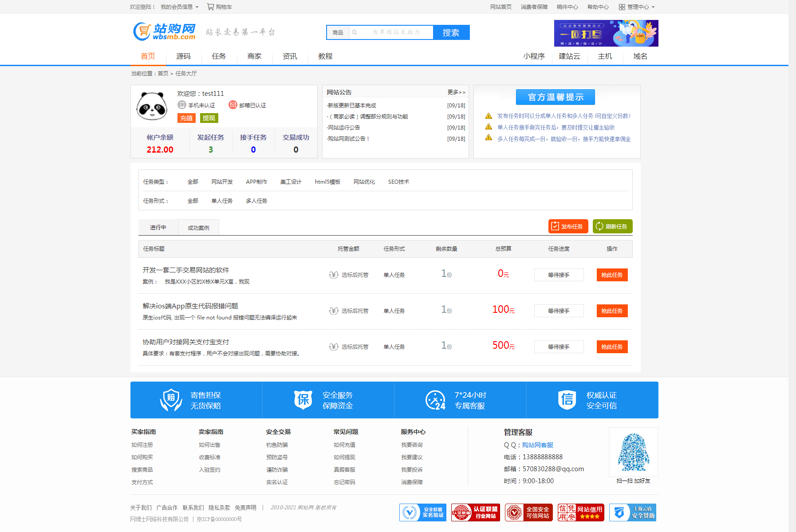
Task: Open announcement 新版更新已基本完成
Action: point(351,106)
